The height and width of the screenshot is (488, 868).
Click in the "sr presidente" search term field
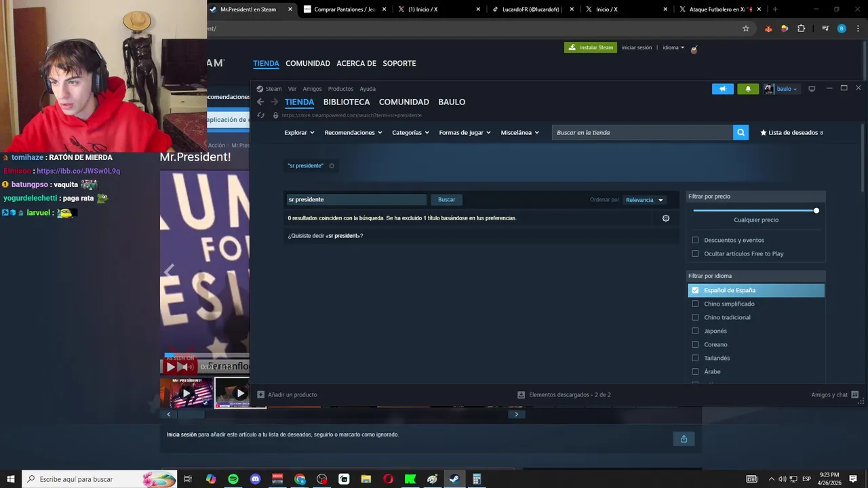click(356, 200)
